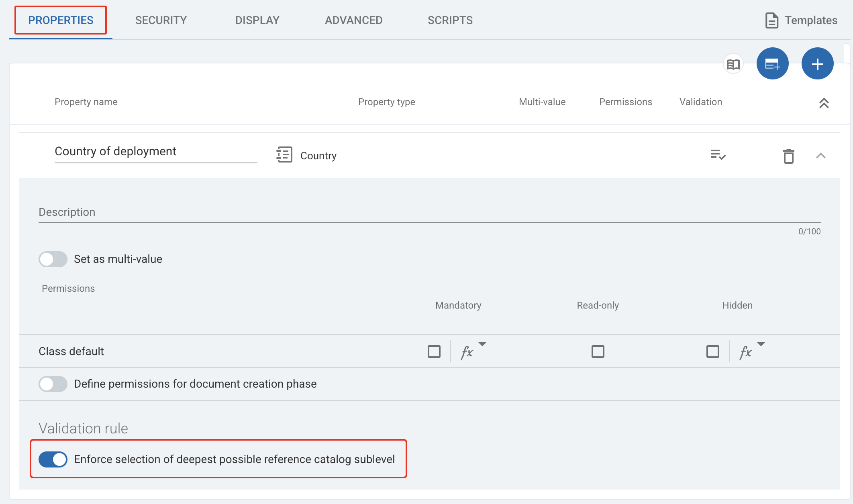Click the Templates document icon
The width and height of the screenshot is (853, 504).
tap(771, 20)
